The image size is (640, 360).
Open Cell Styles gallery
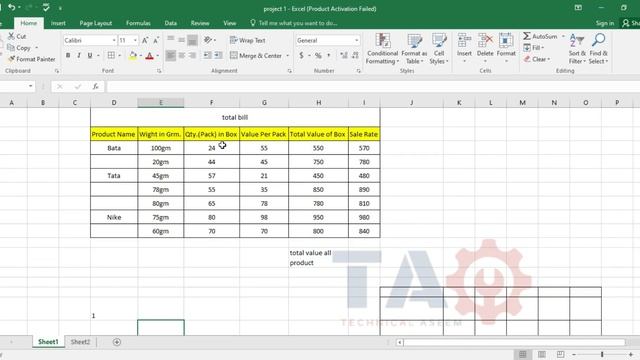pos(439,49)
